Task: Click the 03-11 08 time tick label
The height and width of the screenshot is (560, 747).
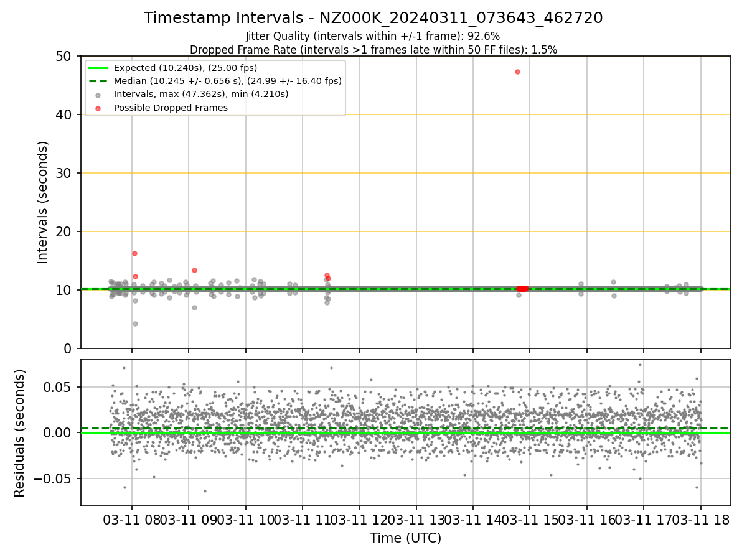Action: (131, 520)
